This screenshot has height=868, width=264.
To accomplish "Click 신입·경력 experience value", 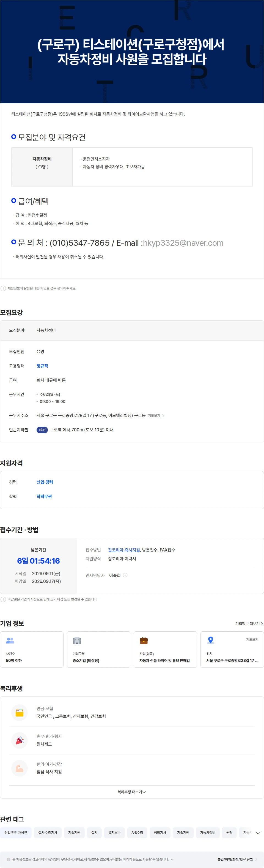I will (x=45, y=482).
